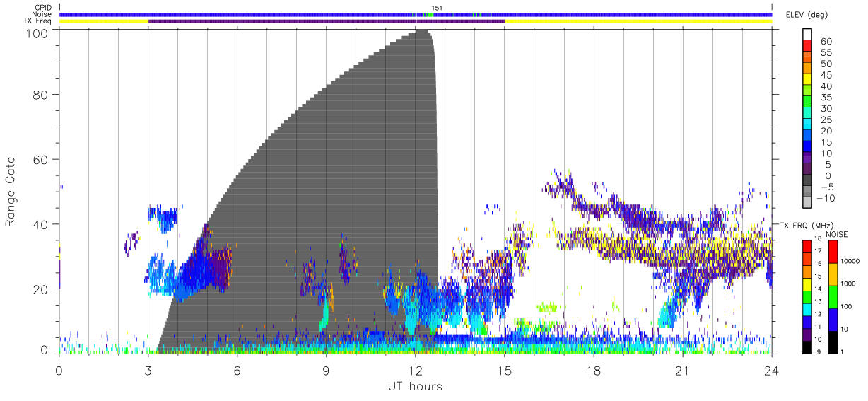This screenshot has width=868, height=401.
Task: Pick the red top segment of NOISE colorbar
Action: 833,252
